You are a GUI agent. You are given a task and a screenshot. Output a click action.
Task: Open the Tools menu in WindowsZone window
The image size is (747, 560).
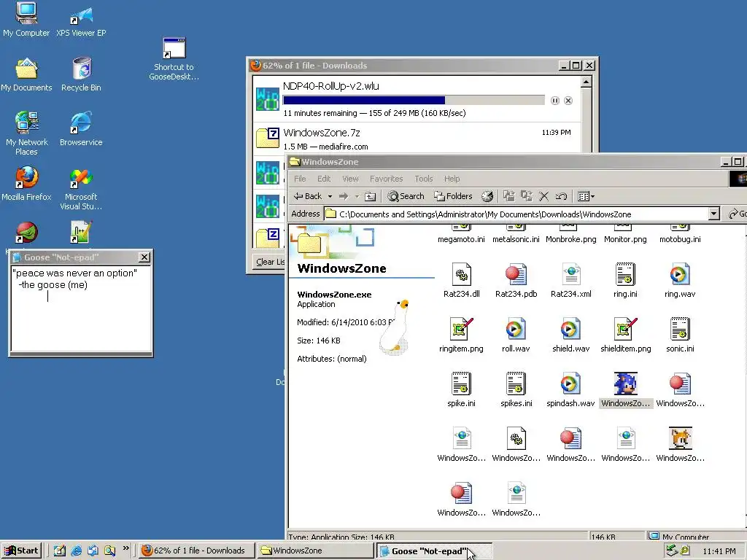click(424, 179)
